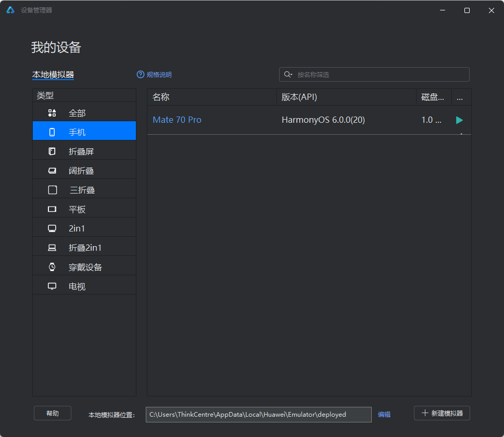Click the watch icon beside 穿戴设备
Viewport: 504px width, 437px height.
[52, 267]
